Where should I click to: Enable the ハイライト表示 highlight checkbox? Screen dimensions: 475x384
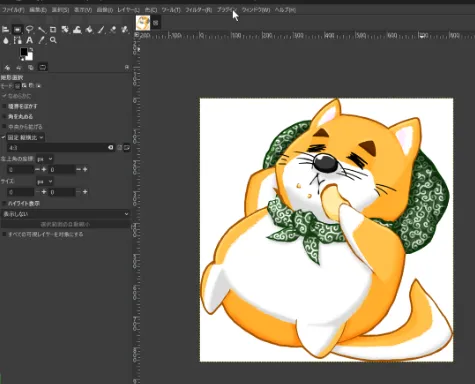tap(4, 203)
